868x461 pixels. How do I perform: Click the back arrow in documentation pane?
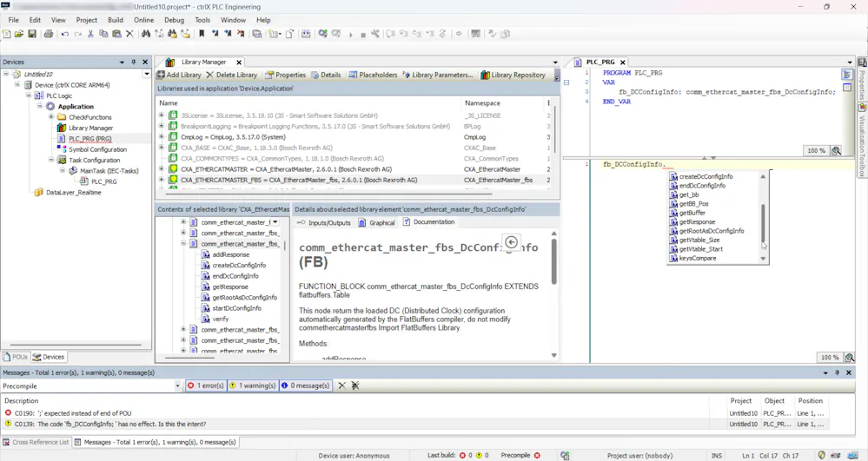click(512, 242)
